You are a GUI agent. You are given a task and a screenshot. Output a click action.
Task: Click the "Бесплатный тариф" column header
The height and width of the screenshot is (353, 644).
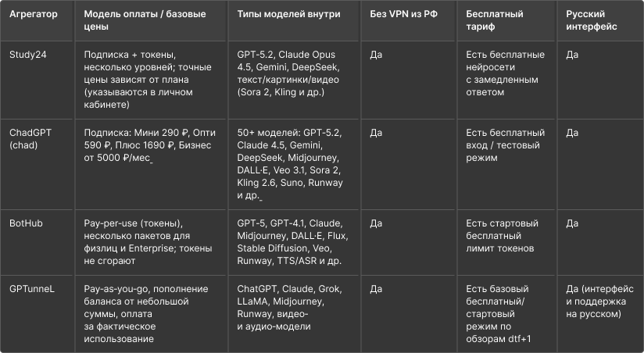(495, 20)
